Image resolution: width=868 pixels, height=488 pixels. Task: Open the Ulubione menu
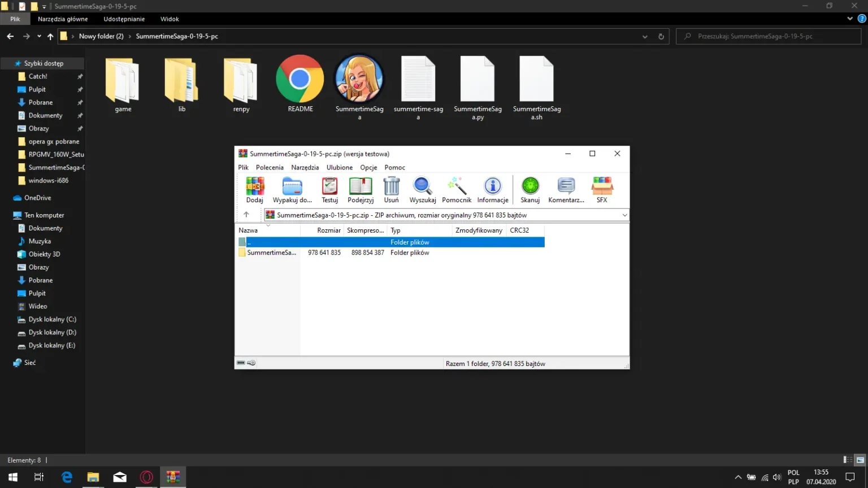340,167
